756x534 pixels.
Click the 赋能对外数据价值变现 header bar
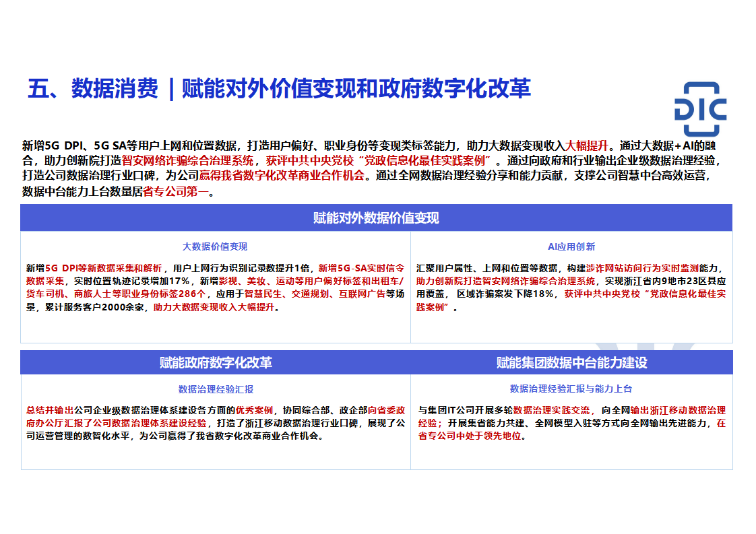tap(376, 218)
